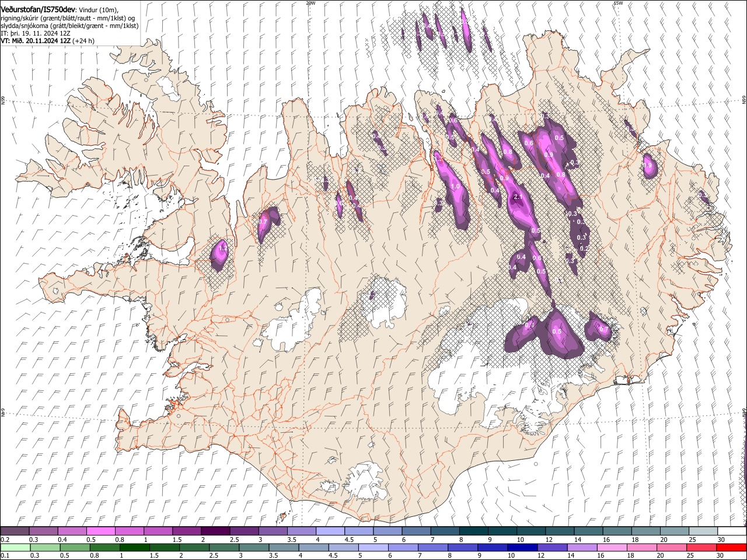The width and height of the screenshot is (747, 560).
Task: Pick snow legend swatch between 0.5 and 0.8
Action: pos(100,531)
